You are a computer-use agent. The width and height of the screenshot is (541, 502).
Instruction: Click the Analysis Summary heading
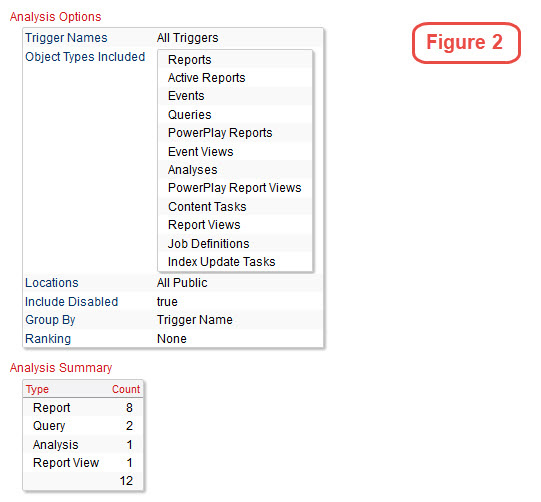[x=61, y=368]
